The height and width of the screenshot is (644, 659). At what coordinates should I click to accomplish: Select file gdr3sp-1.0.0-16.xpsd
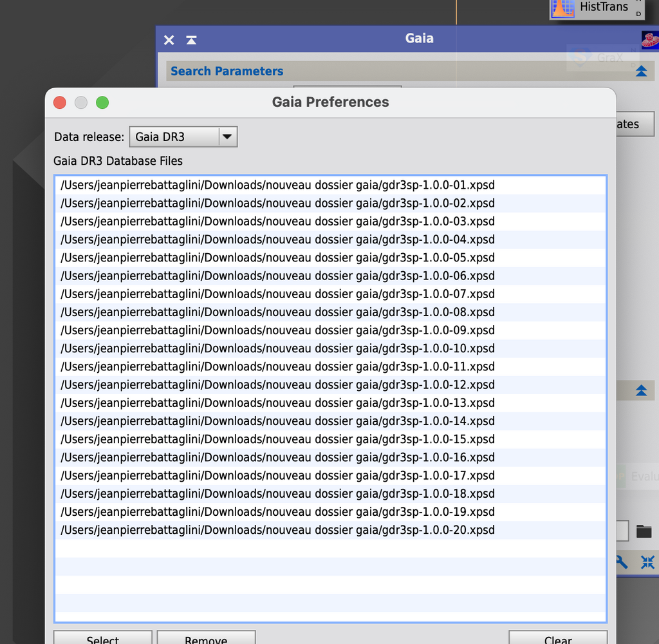[x=330, y=457]
